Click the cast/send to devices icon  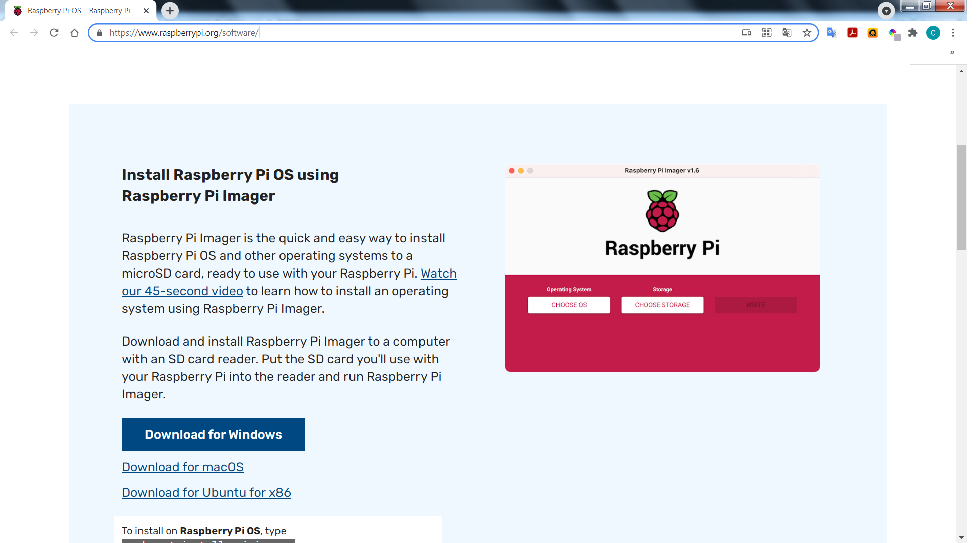pos(746,33)
